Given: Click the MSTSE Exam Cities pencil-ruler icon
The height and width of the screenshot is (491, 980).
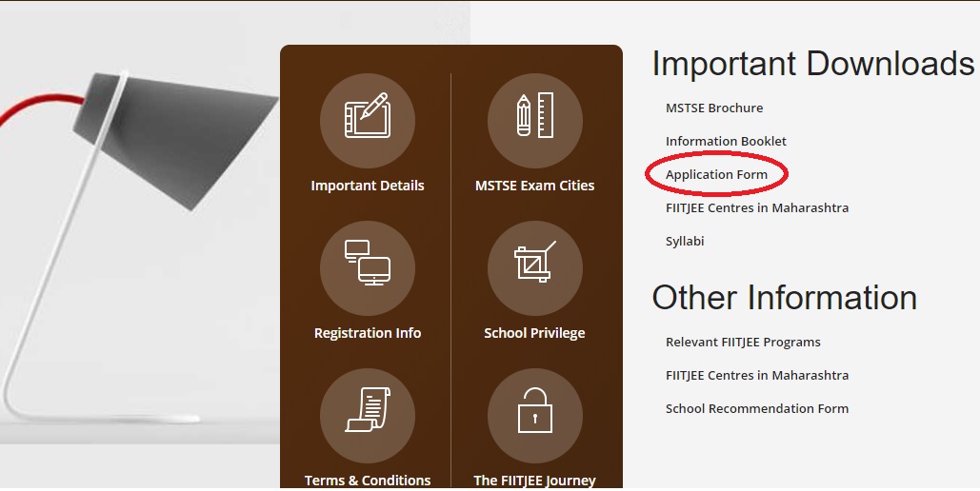Looking at the screenshot, I should click(x=534, y=121).
